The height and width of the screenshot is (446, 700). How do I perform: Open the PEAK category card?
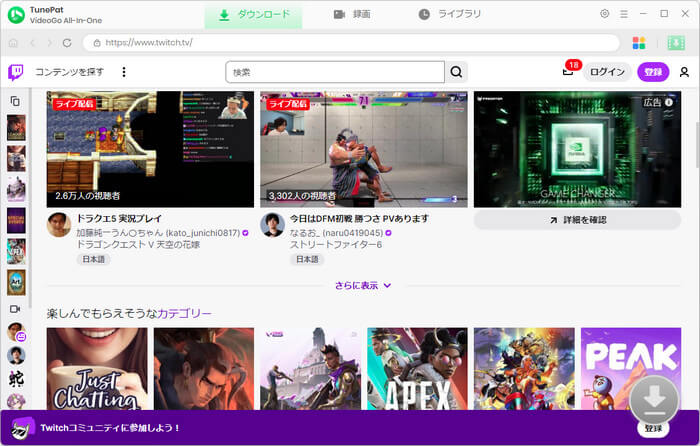[631, 369]
